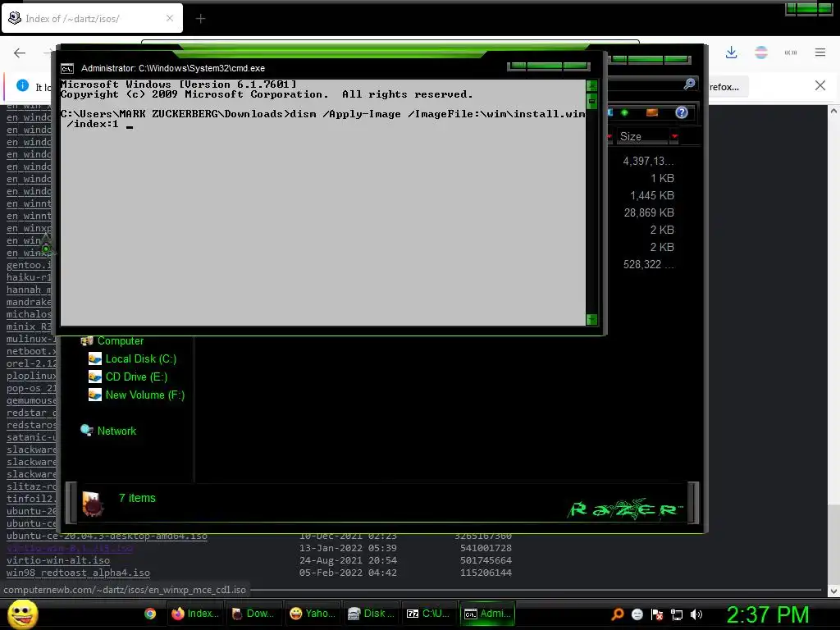Select the file with size 1,445 KB
Viewport: 840px width, 630px height.
652,195
